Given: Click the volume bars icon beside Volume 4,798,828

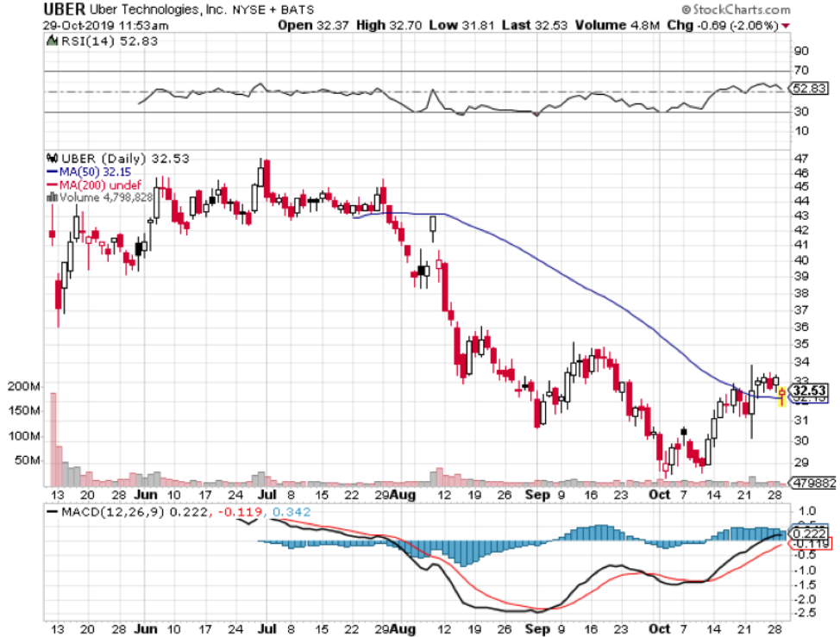Looking at the screenshot, I should (52, 197).
